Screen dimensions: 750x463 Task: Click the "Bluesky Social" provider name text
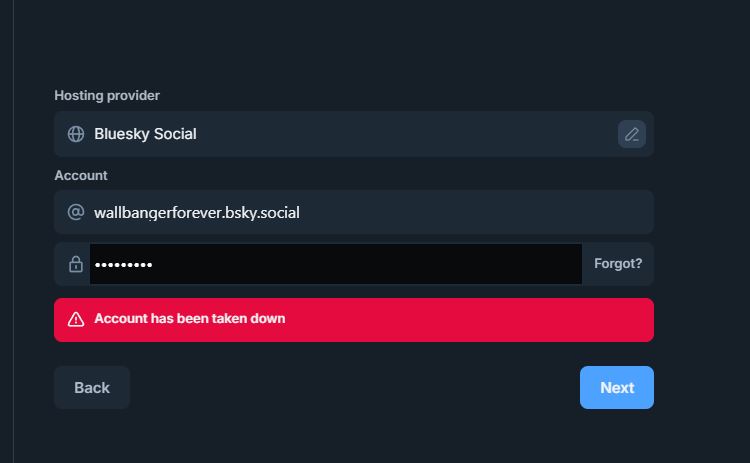(145, 134)
